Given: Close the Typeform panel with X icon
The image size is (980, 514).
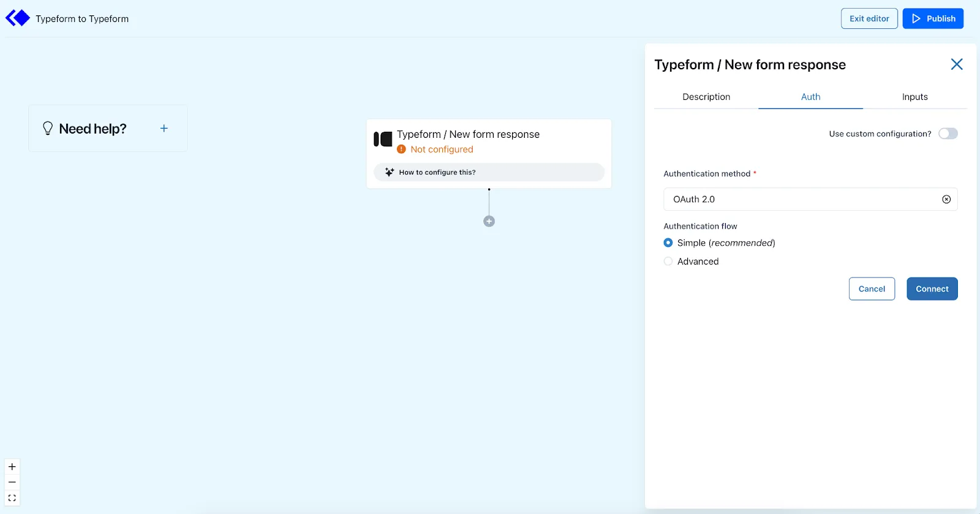Looking at the screenshot, I should (x=957, y=64).
